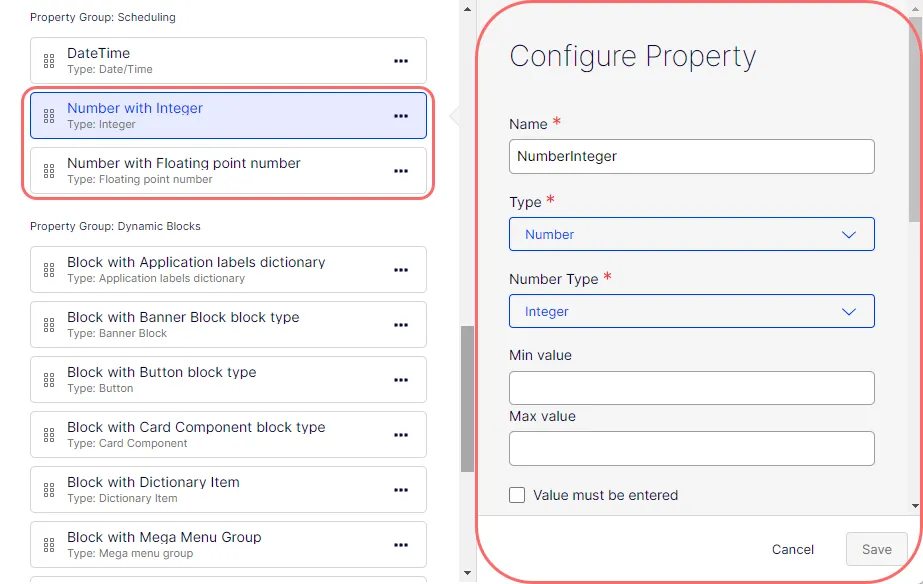Click the Min value input field
Screen dimensions: 923x584
point(692,388)
